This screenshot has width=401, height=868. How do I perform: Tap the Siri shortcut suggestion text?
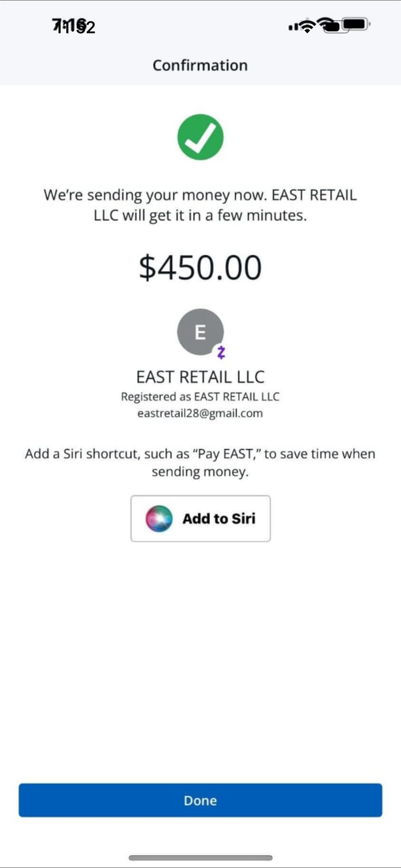[200, 463]
